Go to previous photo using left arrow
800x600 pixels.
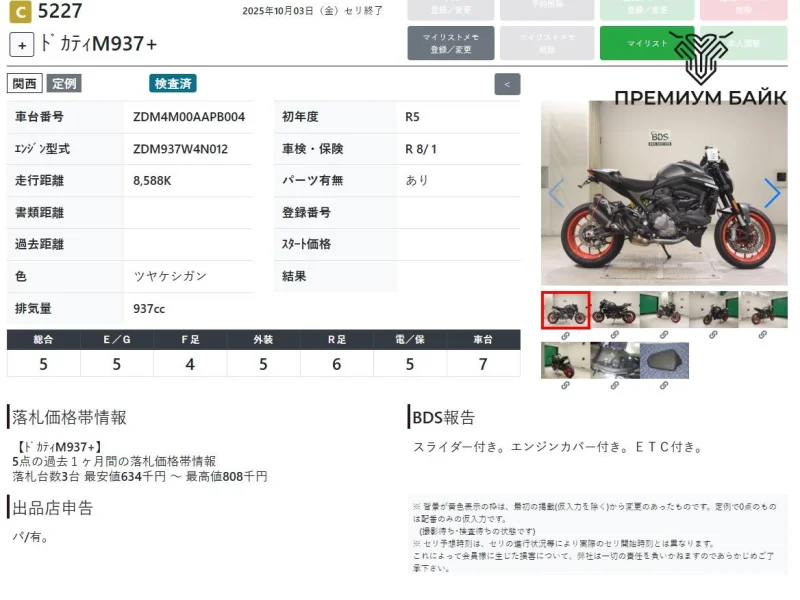[556, 193]
